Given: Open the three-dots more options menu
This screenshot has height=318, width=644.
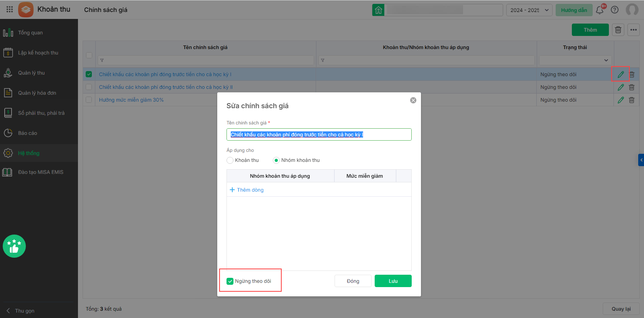Looking at the screenshot, I should (634, 30).
